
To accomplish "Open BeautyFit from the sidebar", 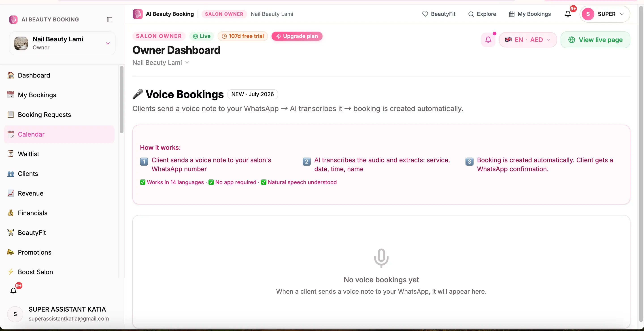I will point(59,233).
